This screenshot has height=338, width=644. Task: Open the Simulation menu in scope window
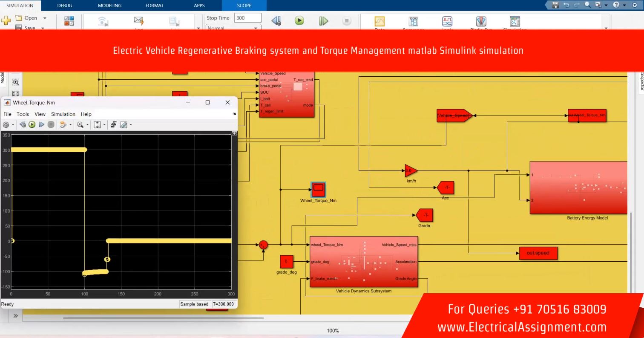coord(63,114)
